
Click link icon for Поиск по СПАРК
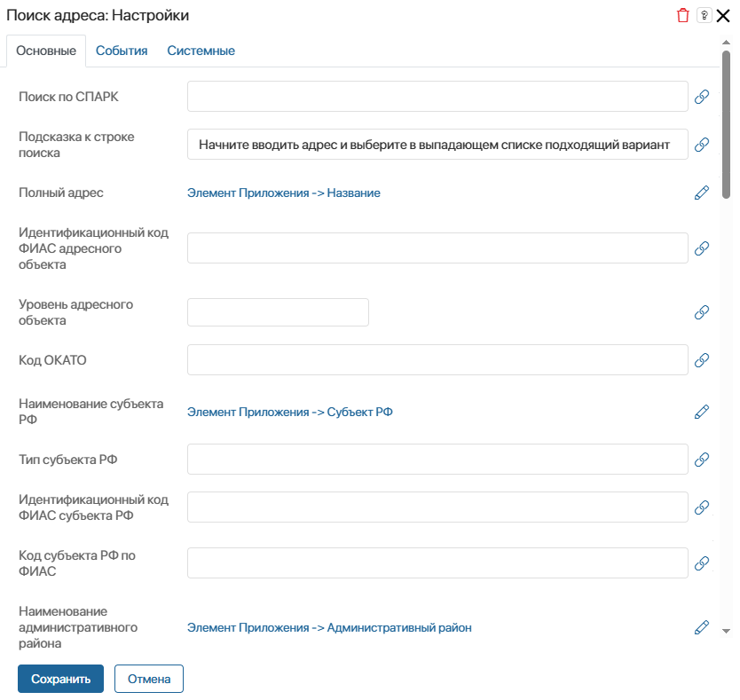[x=701, y=97]
